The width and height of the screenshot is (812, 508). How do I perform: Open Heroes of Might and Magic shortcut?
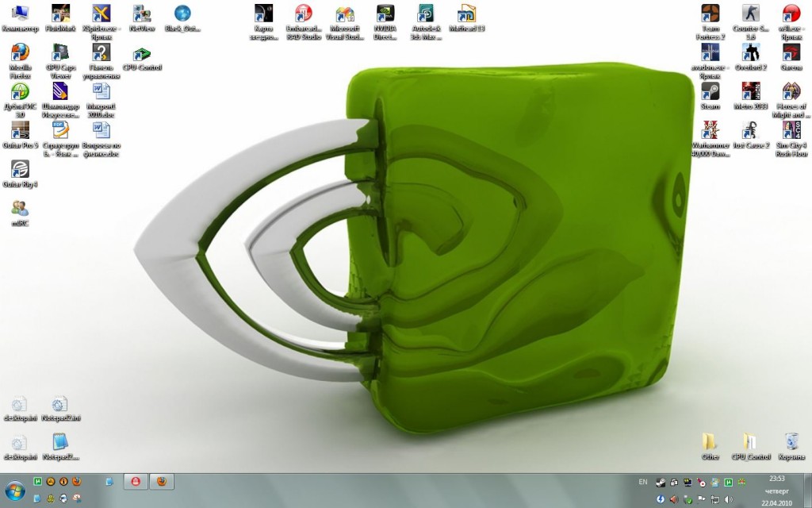[791, 100]
